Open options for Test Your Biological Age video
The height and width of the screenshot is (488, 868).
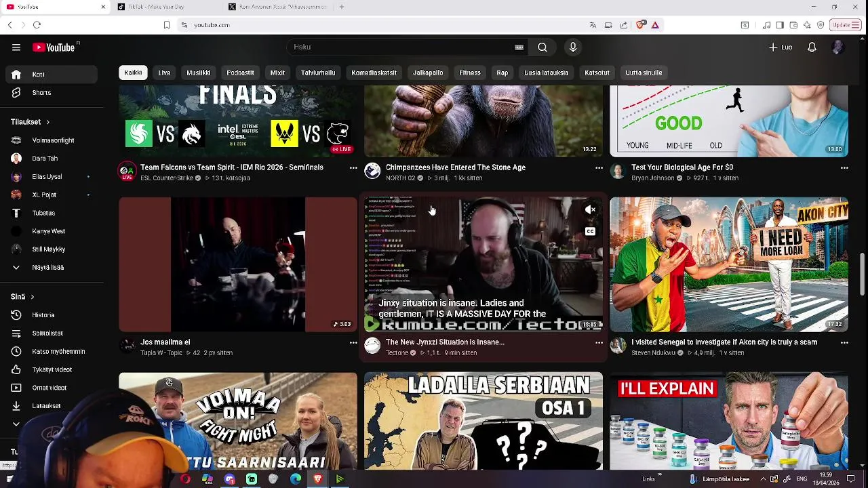(x=844, y=168)
